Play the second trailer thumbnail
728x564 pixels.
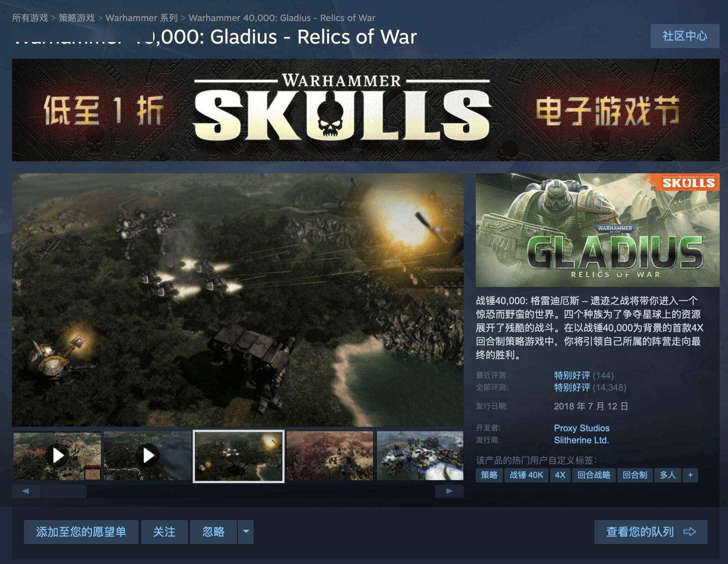tap(148, 455)
